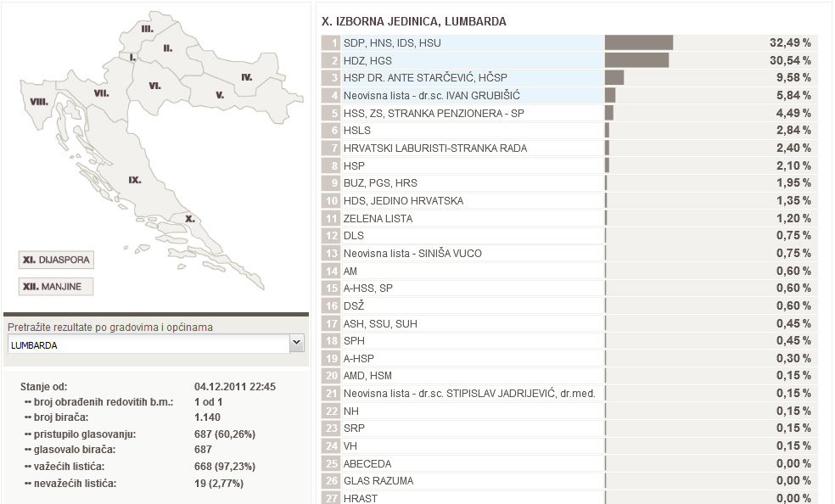Select the HDZ, HGS list row
Image resolution: width=835 pixels, height=504 pixels.
click(462, 60)
